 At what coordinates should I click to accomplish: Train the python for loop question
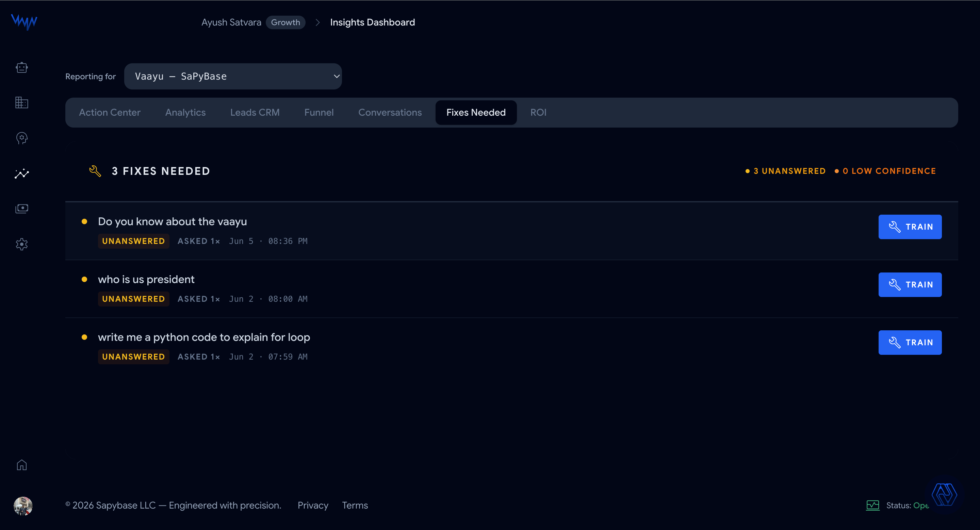(x=910, y=343)
